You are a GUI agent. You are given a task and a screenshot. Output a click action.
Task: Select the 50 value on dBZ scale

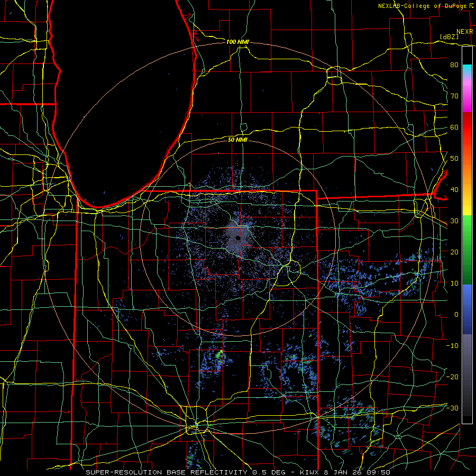pyautogui.click(x=454, y=159)
